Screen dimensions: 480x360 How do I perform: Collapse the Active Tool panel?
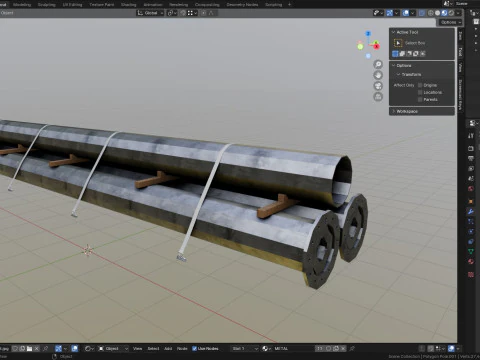pos(394,32)
